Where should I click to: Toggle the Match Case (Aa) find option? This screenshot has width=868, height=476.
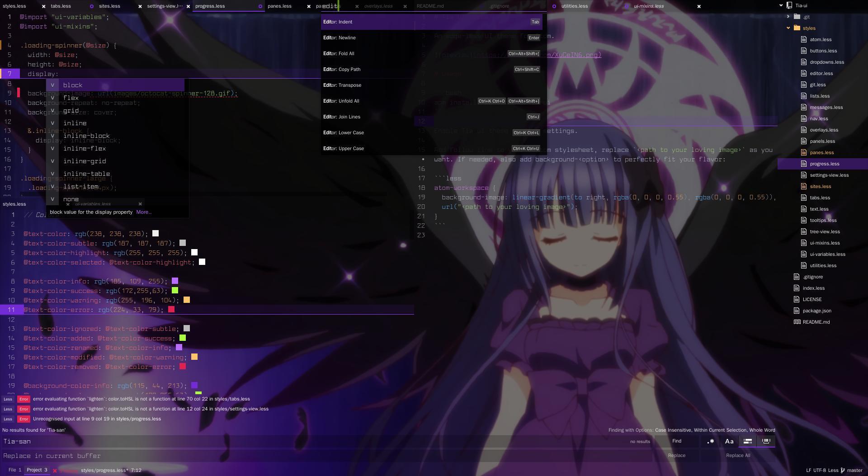point(729,441)
